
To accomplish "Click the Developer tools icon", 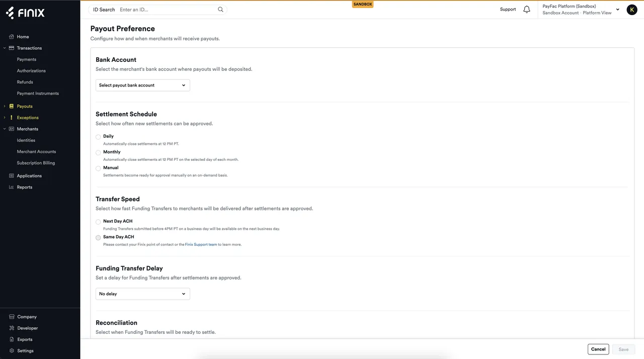I will tap(12, 328).
